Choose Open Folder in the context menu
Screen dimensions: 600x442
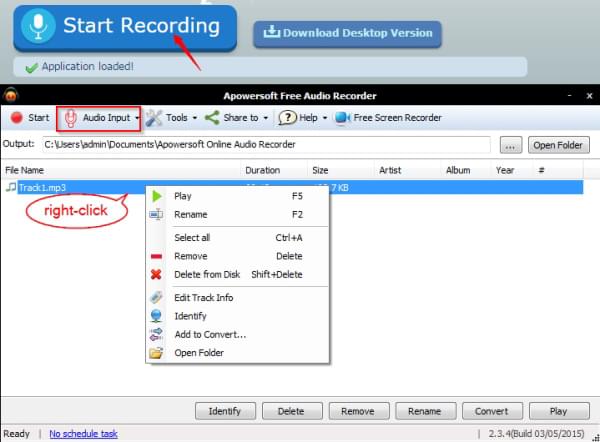237,353
